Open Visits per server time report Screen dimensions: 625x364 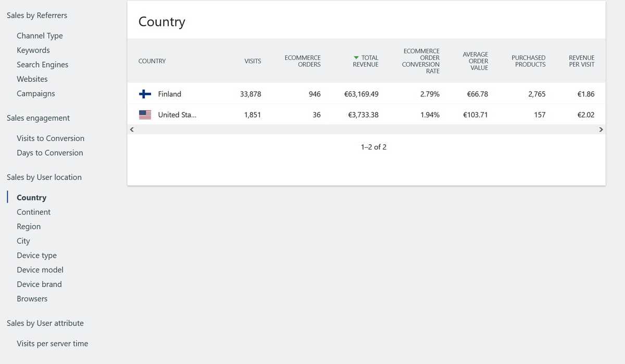[52, 344]
